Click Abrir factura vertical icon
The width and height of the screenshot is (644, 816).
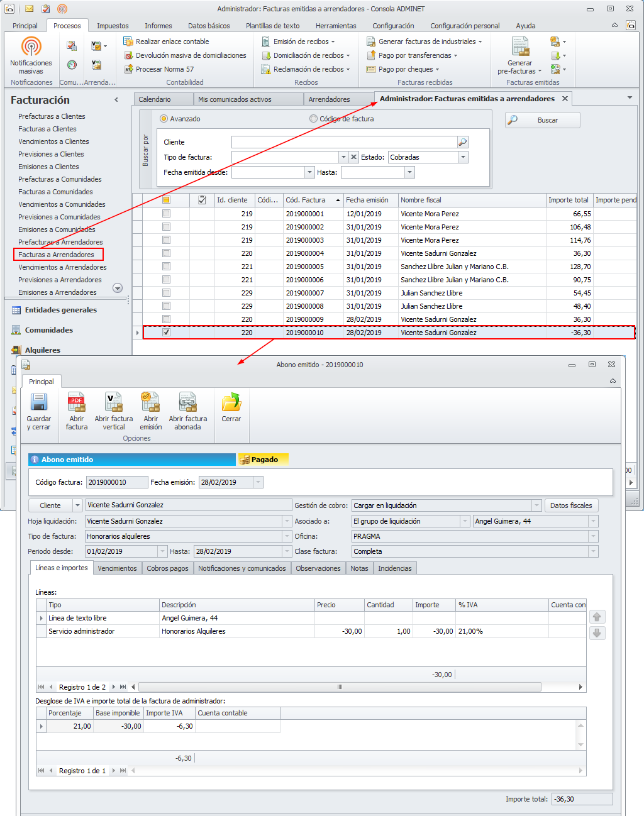(114, 402)
